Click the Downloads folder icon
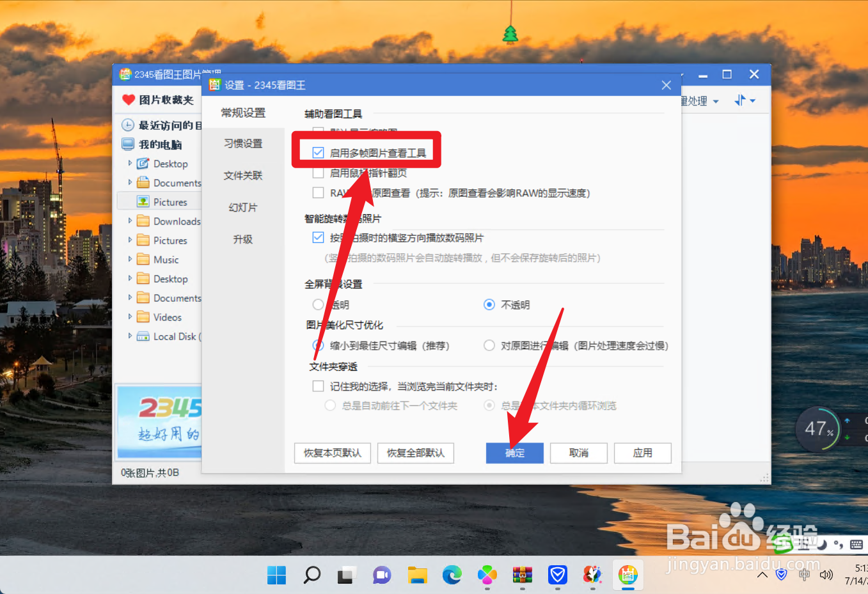 (143, 221)
